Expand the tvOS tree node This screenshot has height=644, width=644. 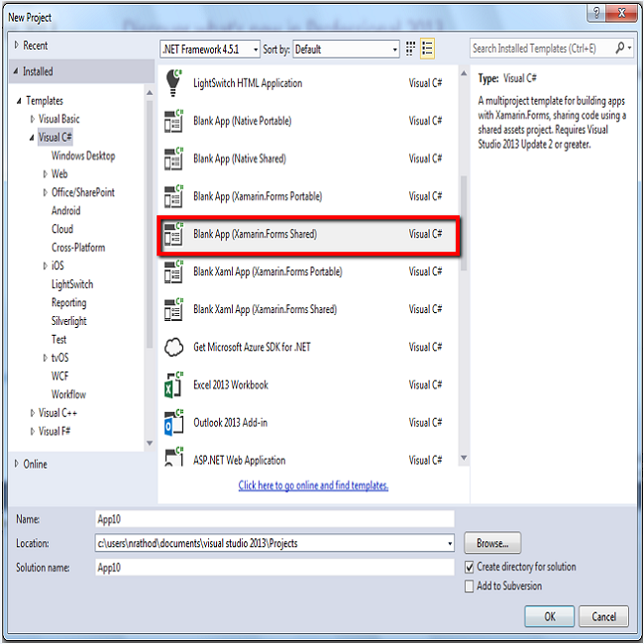(46, 358)
